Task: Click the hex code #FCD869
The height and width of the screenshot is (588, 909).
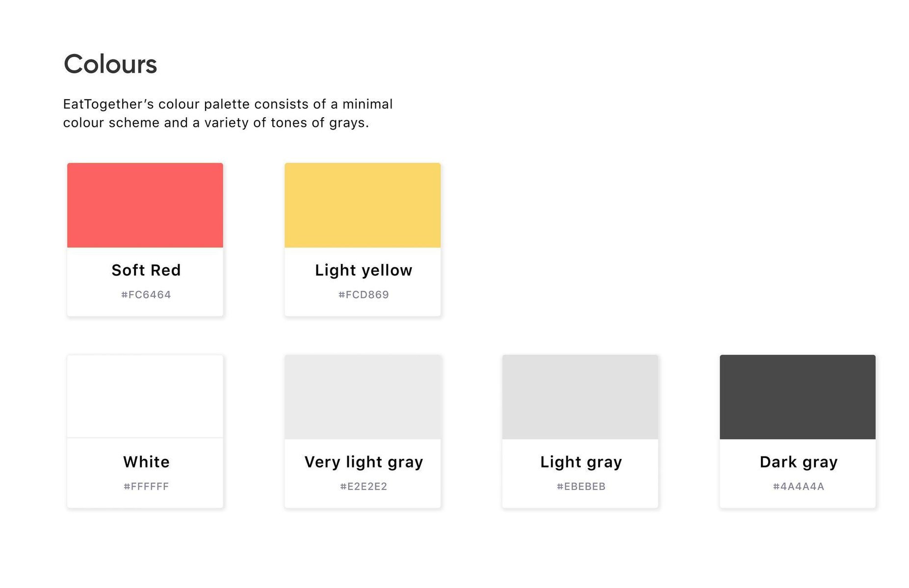Action: click(x=364, y=295)
